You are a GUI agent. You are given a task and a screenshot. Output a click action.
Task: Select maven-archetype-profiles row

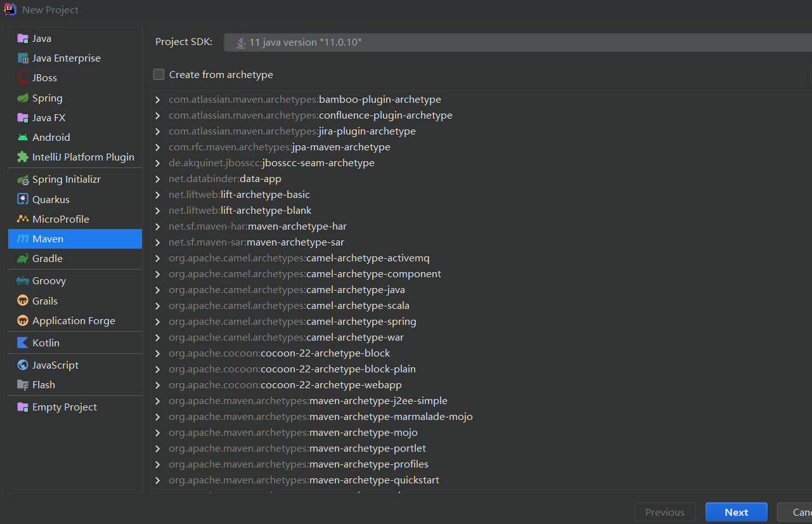pyautogui.click(x=481, y=464)
